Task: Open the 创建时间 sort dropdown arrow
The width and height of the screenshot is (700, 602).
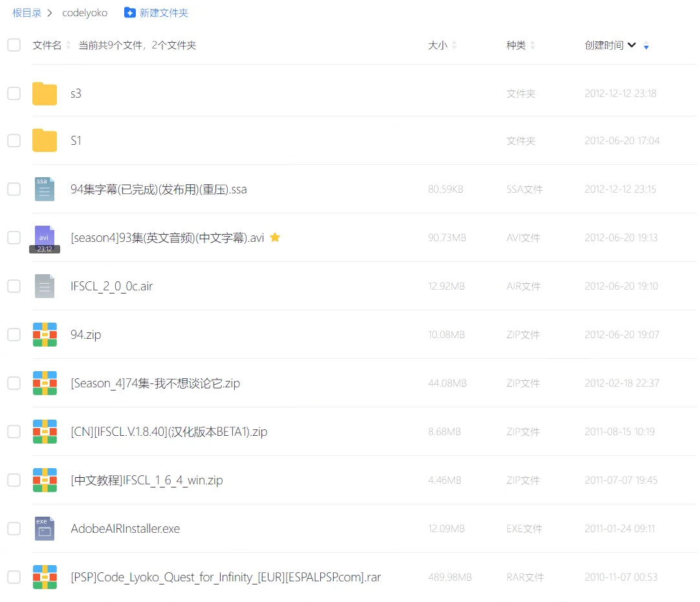Action: coord(632,45)
